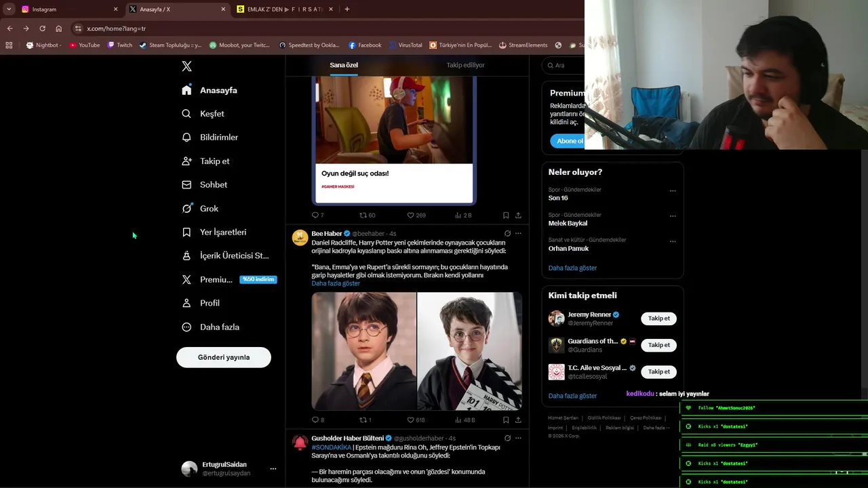
Task: Switch to the Instagram browser tab
Action: [x=68, y=9]
